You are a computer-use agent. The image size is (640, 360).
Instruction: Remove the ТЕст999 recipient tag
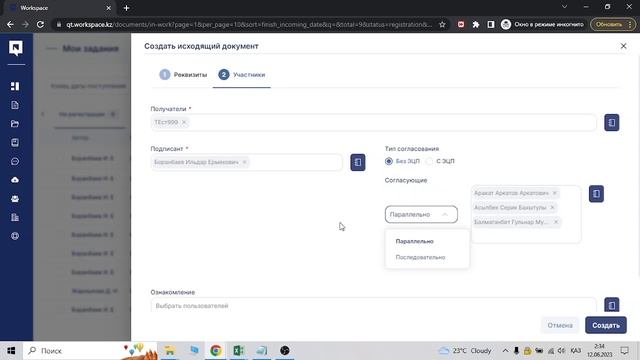point(184,122)
